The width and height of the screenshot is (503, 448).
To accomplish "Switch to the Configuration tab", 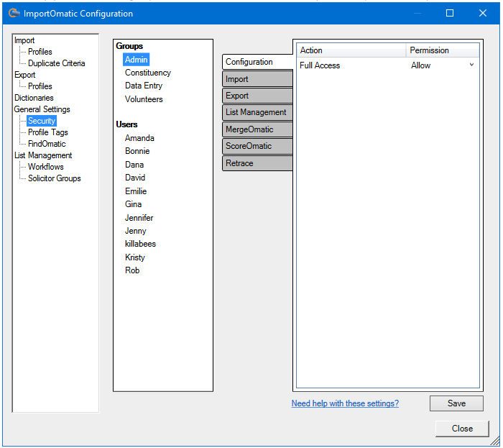I will tap(257, 62).
